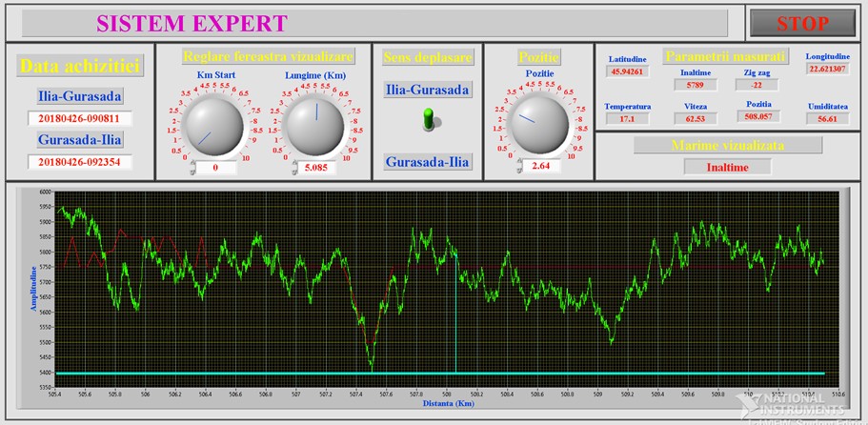This screenshot has width=868, height=425.
Task: Flip the Sens deplasare toggle switch
Action: point(428,118)
